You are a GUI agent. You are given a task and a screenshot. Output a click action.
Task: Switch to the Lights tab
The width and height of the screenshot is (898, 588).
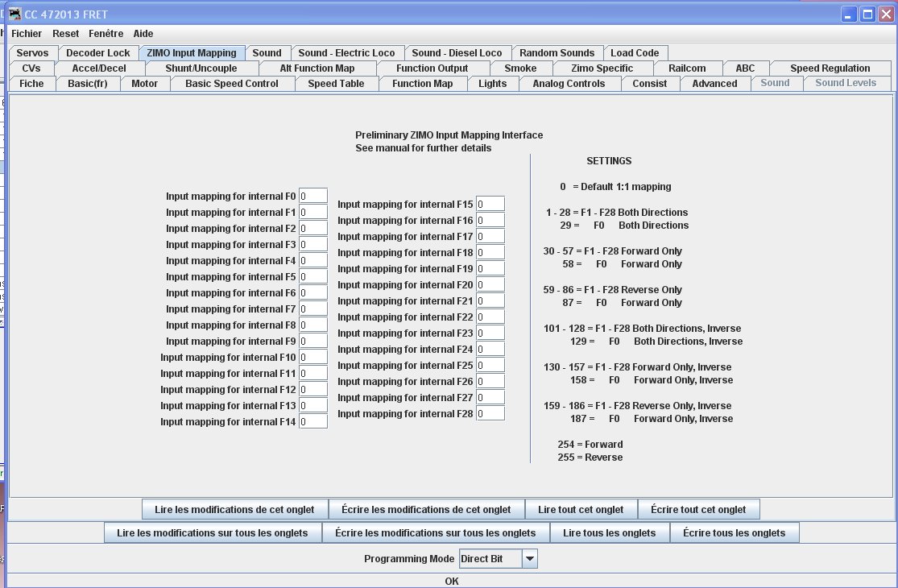pyautogui.click(x=493, y=84)
